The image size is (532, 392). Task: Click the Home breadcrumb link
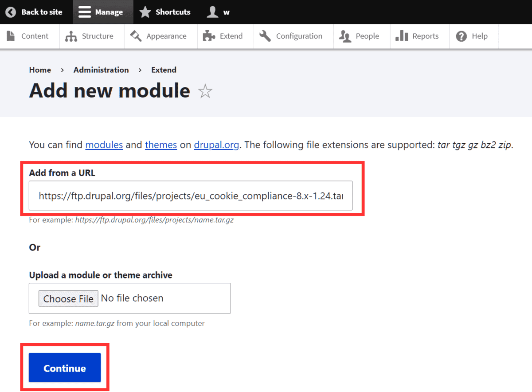point(40,70)
